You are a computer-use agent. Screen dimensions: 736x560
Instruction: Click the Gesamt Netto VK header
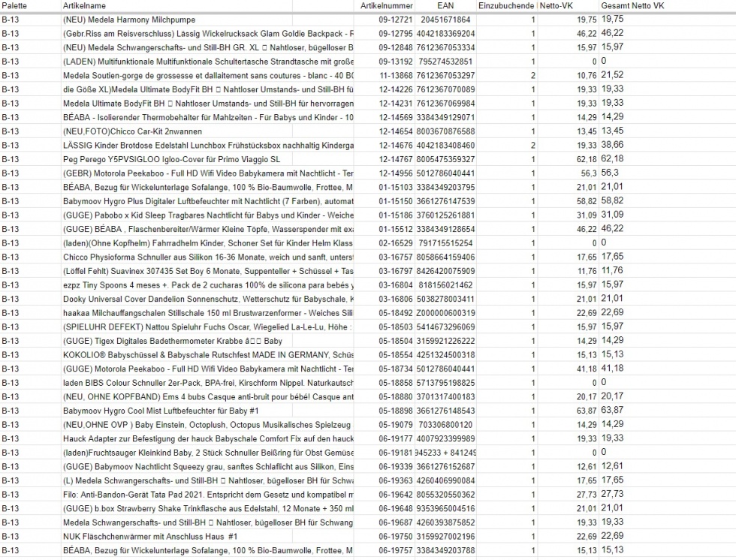(632, 5)
